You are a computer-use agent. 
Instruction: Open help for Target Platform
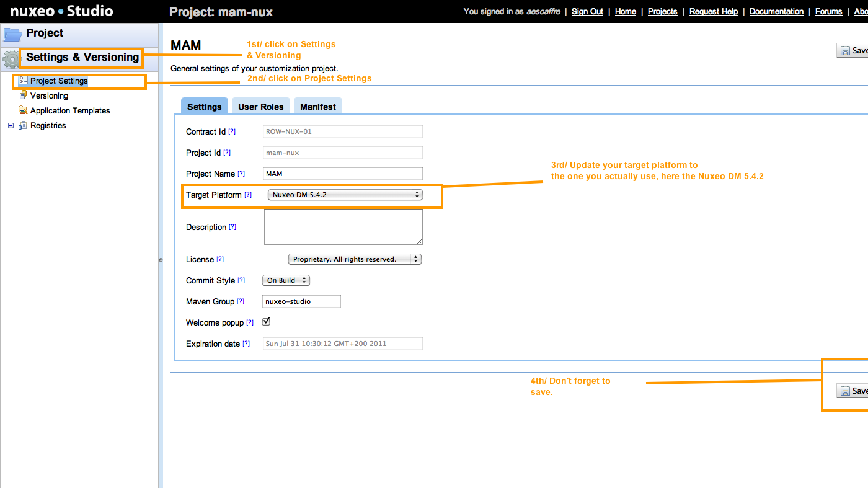248,195
